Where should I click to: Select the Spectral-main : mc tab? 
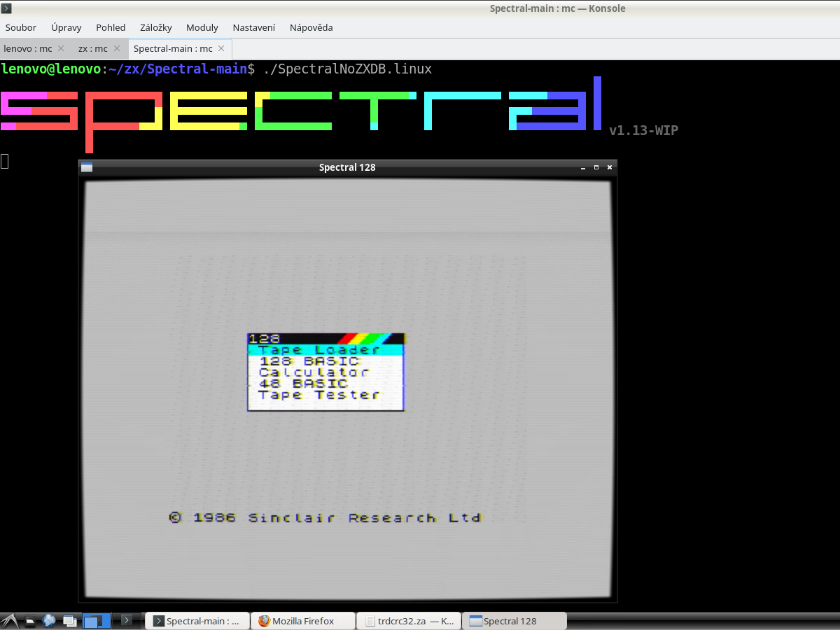173,49
